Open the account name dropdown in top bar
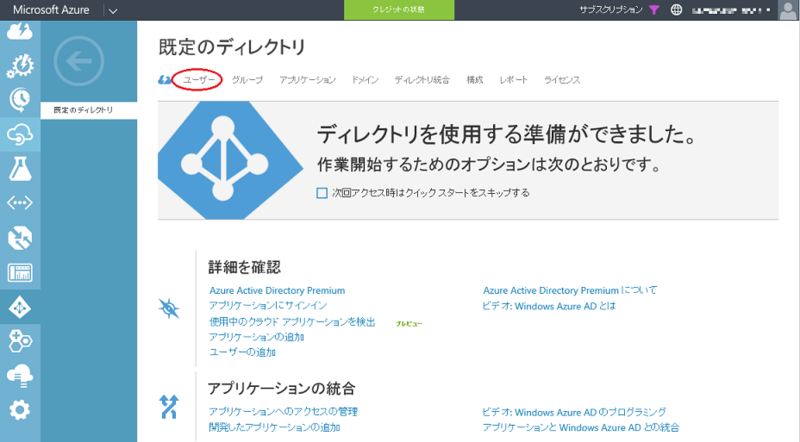800x442 pixels. (x=731, y=10)
